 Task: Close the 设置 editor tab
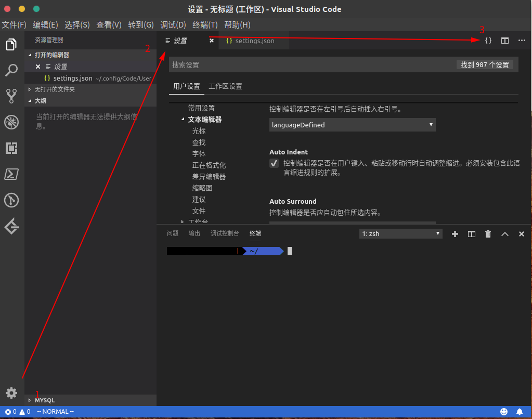(212, 41)
